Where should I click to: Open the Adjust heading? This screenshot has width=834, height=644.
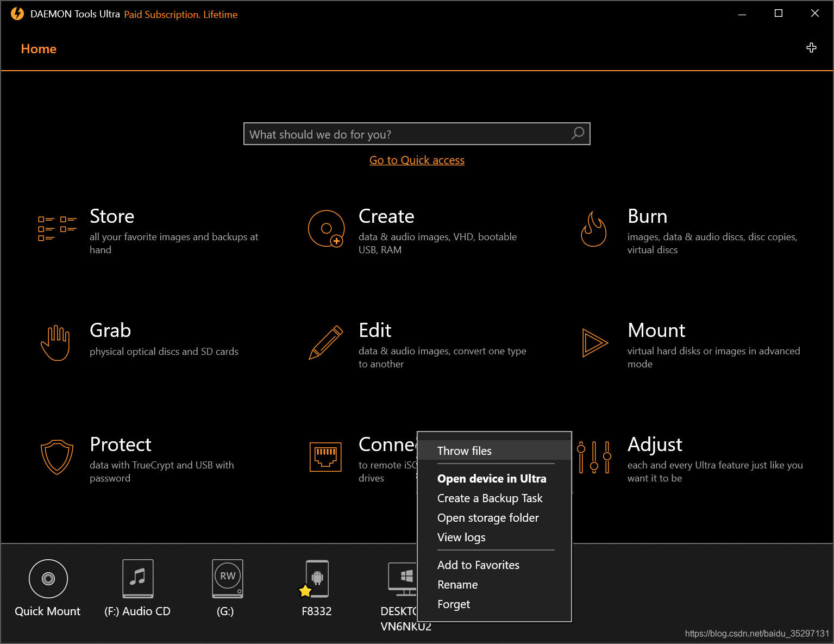655,445
